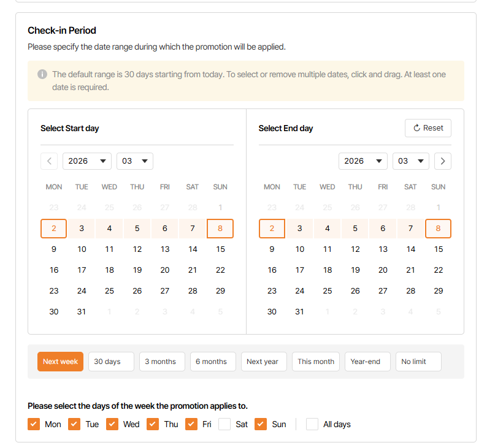Select day 8 in the end calendar

click(x=438, y=229)
